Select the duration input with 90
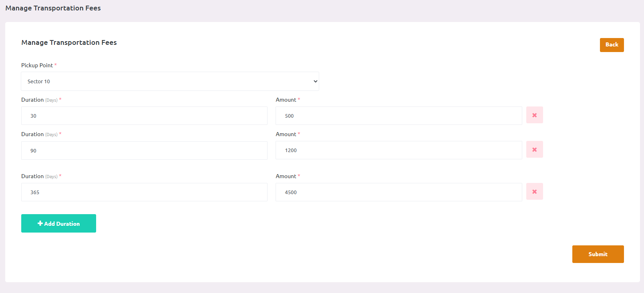 [144, 151]
